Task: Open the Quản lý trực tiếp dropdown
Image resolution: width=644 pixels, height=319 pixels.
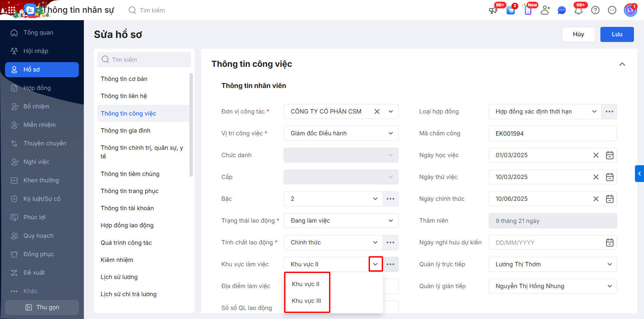Action: point(609,264)
